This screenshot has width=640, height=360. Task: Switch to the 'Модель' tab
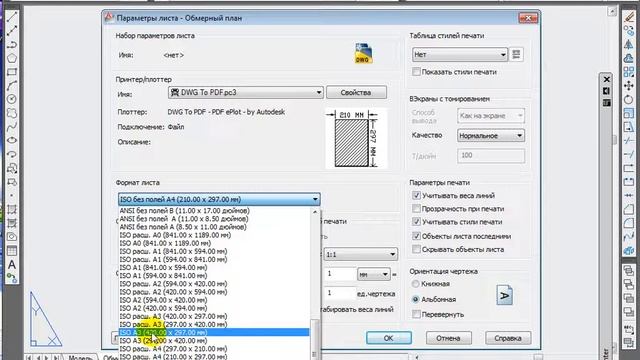click(x=80, y=357)
